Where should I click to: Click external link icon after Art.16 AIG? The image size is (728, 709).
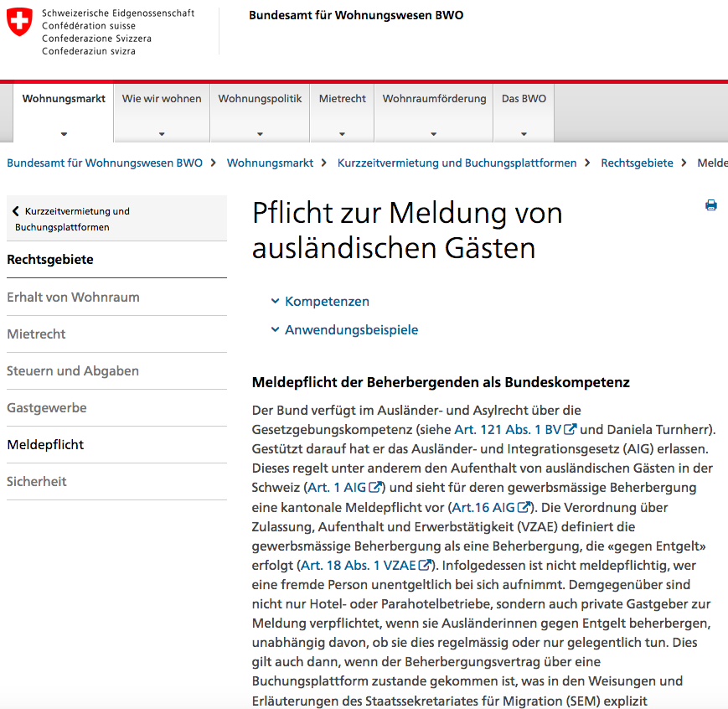click(524, 507)
